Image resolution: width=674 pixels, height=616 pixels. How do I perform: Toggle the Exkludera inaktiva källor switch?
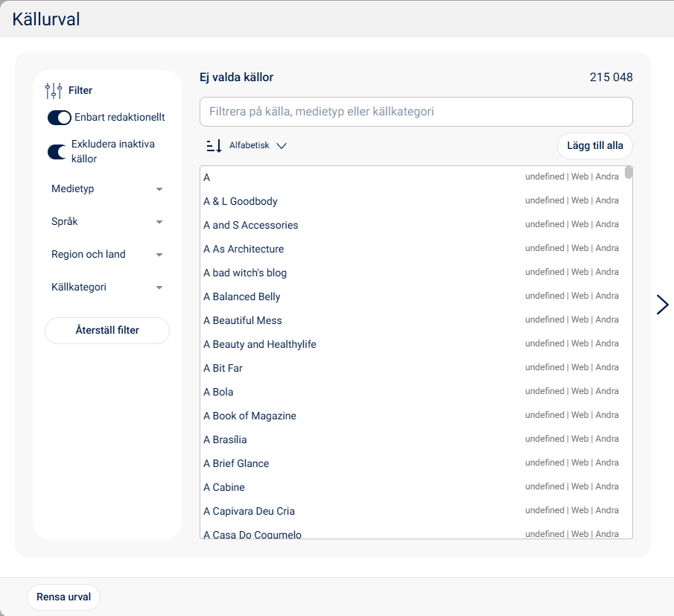pyautogui.click(x=57, y=151)
